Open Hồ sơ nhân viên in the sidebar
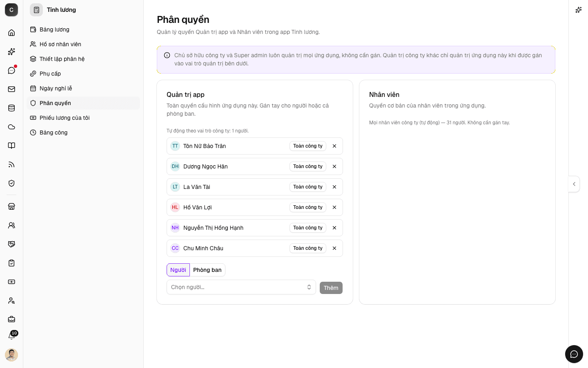Viewport: 588px width, 368px height. 83,44
